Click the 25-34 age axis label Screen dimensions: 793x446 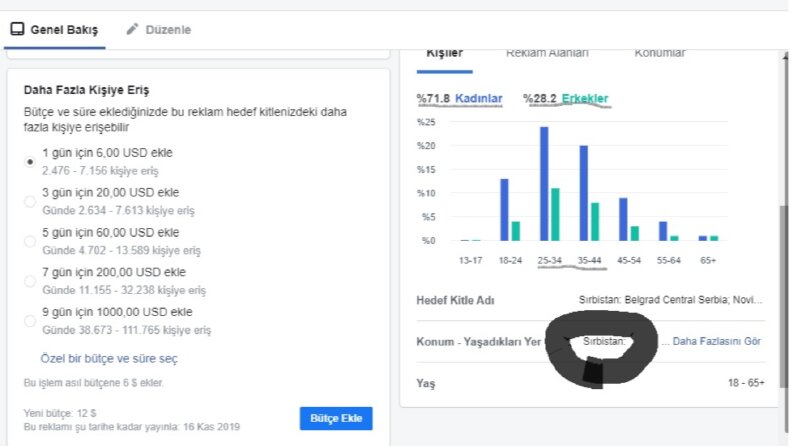tap(549, 260)
